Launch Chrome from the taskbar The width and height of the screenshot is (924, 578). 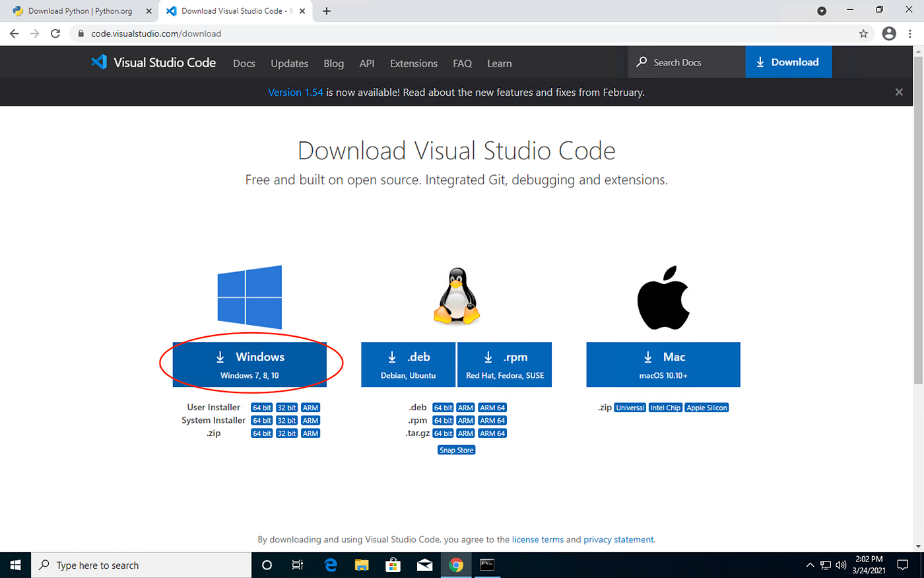[455, 565]
